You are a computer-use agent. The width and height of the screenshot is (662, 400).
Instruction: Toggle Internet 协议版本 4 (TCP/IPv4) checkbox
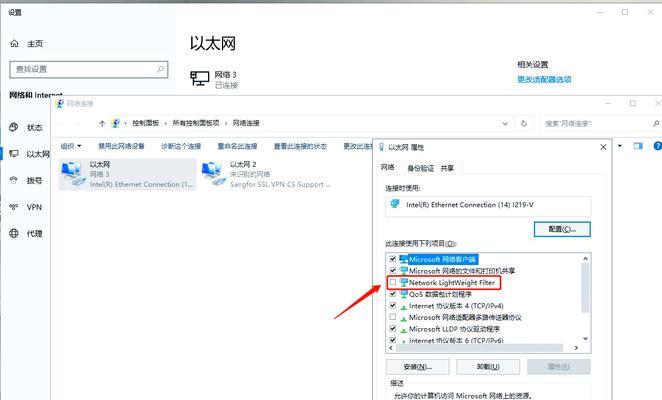(x=393, y=305)
